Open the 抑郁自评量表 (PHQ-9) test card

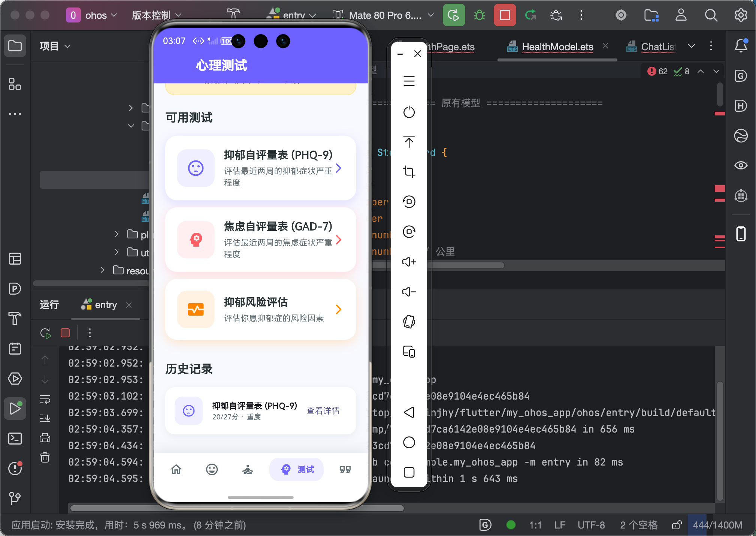[x=260, y=168]
